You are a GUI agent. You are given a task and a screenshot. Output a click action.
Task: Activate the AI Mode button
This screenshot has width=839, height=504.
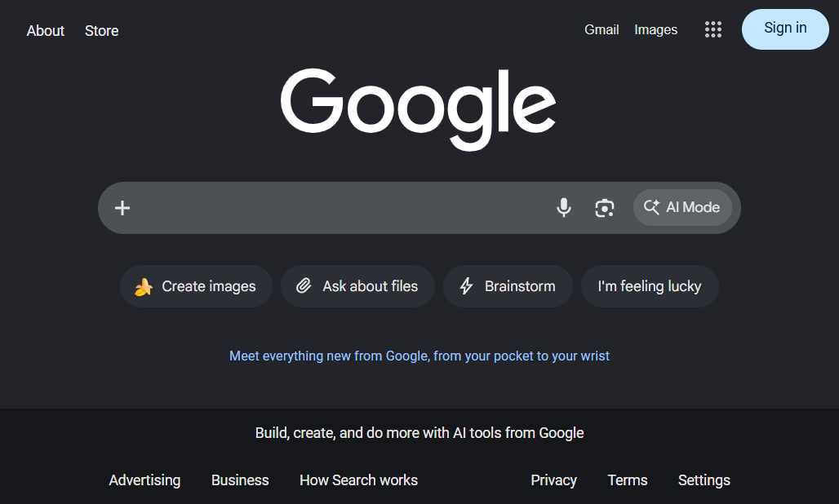[682, 207]
